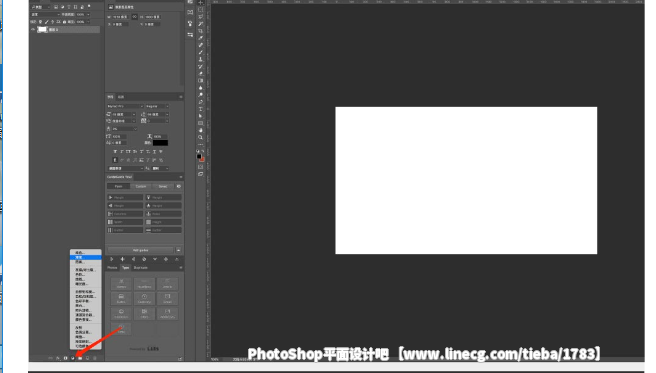Change screen mode via toolbar icon
Screen dimensions: 656x373
201,174
